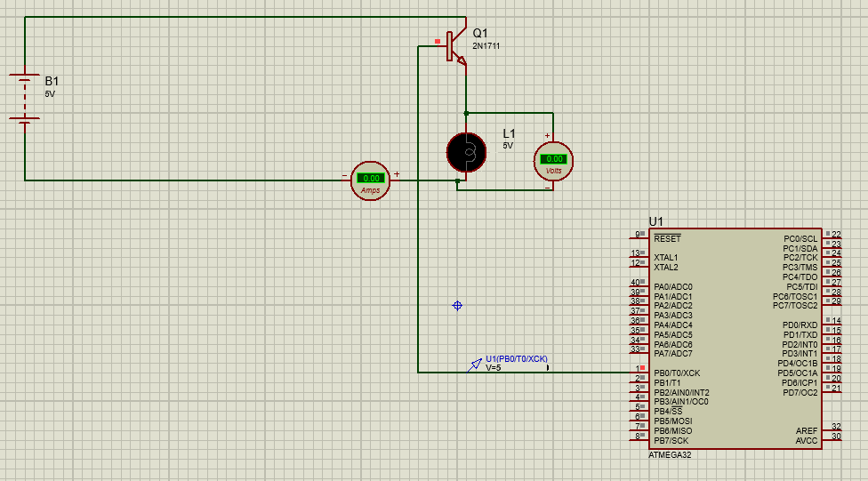Select the L1 lamp component
The width and height of the screenshot is (868, 481).
click(x=465, y=152)
